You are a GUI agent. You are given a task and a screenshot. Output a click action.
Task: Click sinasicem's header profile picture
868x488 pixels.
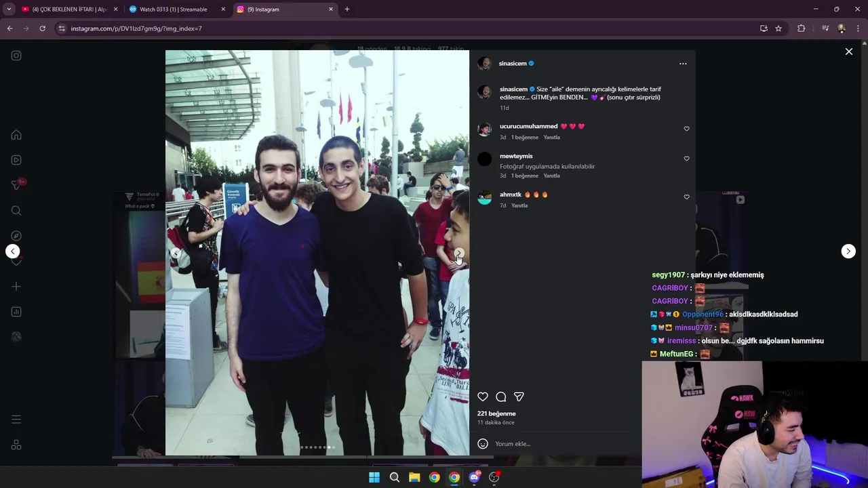pyautogui.click(x=484, y=64)
